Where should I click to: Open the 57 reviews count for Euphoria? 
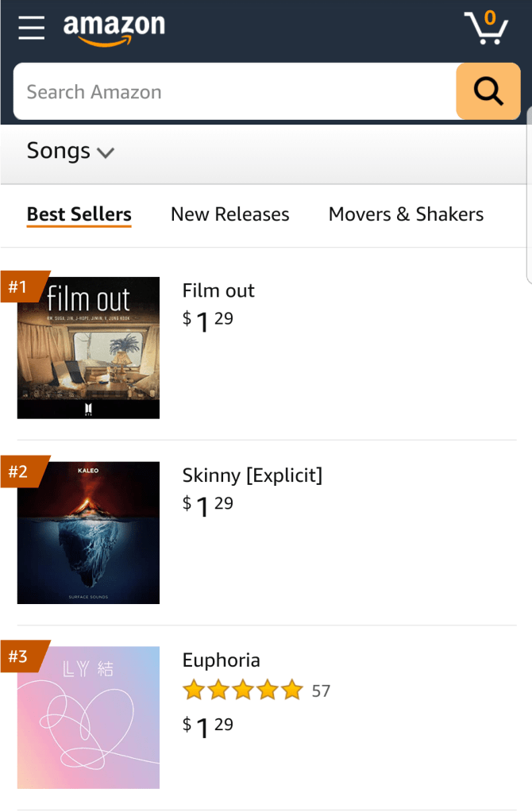321,691
